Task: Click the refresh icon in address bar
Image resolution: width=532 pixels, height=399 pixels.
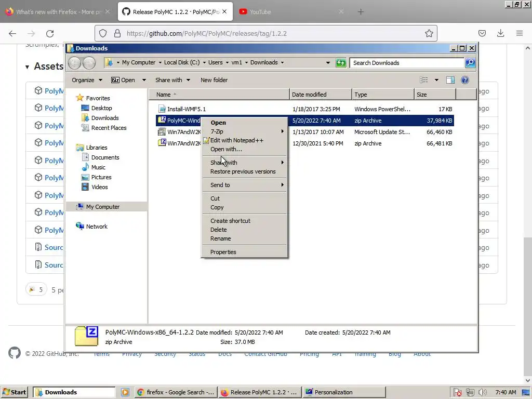Action: pyautogui.click(x=341, y=63)
